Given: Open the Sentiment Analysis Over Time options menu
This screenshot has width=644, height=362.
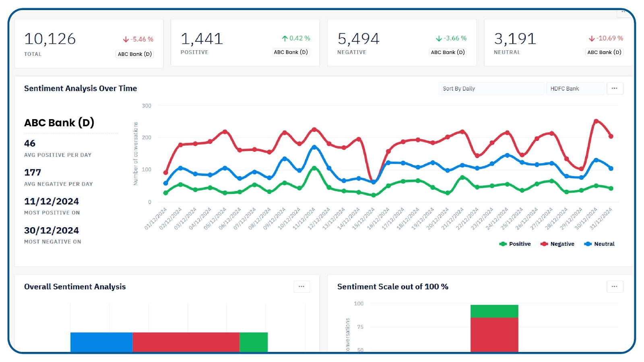Looking at the screenshot, I should [614, 88].
